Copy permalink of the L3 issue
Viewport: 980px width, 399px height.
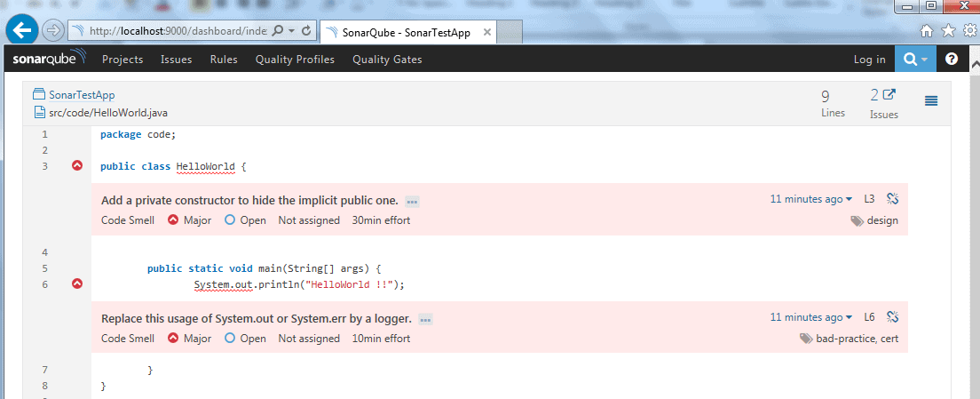pyautogui.click(x=892, y=199)
